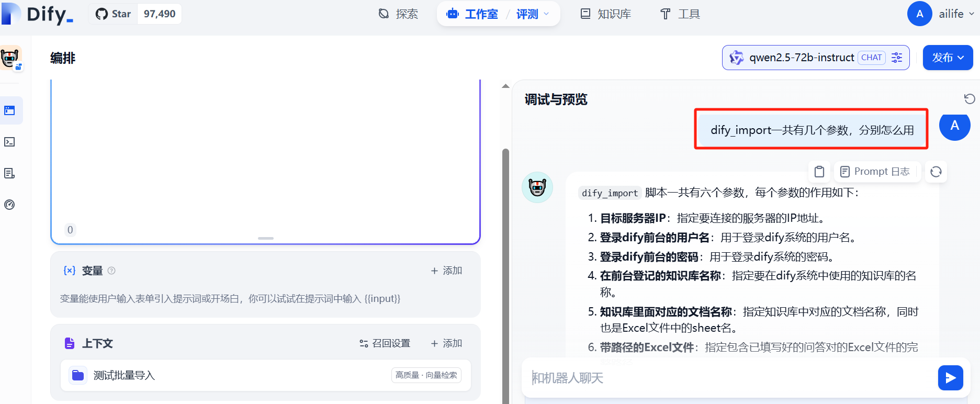Click the robot app icon in the sidebar

tap(11, 58)
